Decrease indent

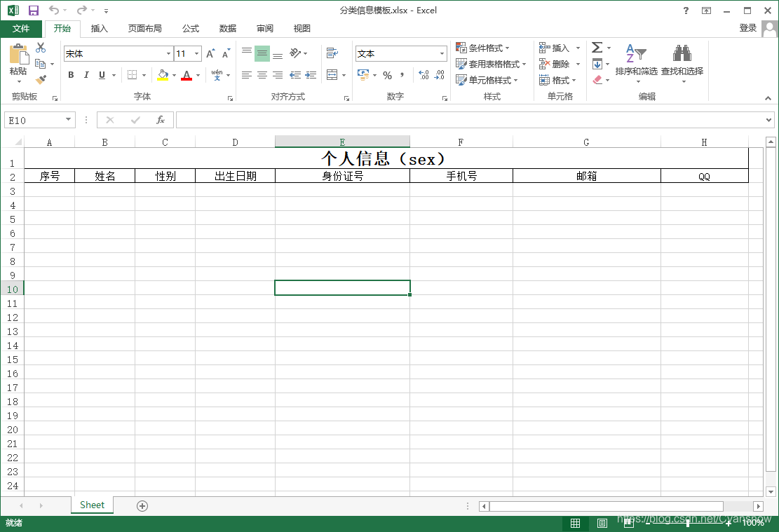coord(295,75)
